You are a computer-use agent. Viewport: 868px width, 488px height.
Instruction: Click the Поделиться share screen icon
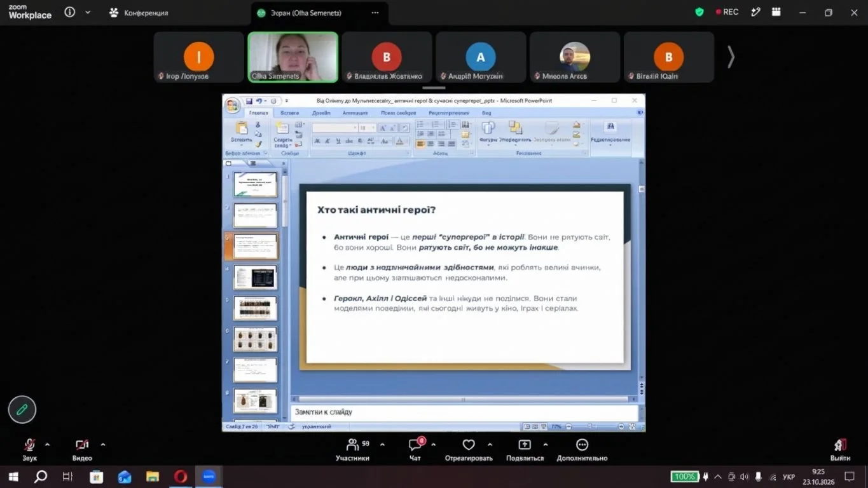coord(525,445)
